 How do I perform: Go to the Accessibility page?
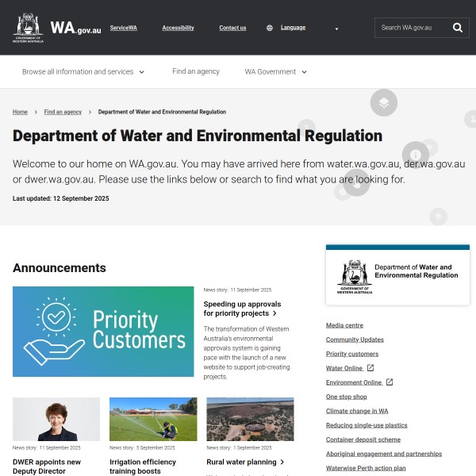[178, 28]
